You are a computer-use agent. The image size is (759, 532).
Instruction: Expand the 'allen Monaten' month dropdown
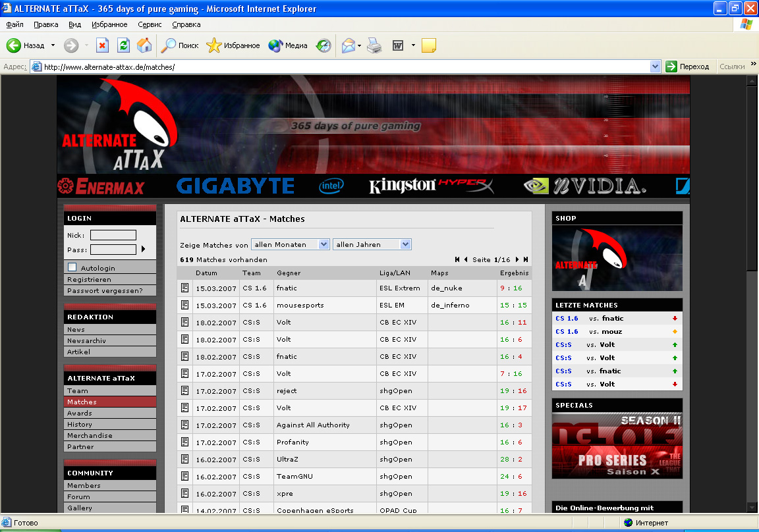pyautogui.click(x=323, y=244)
